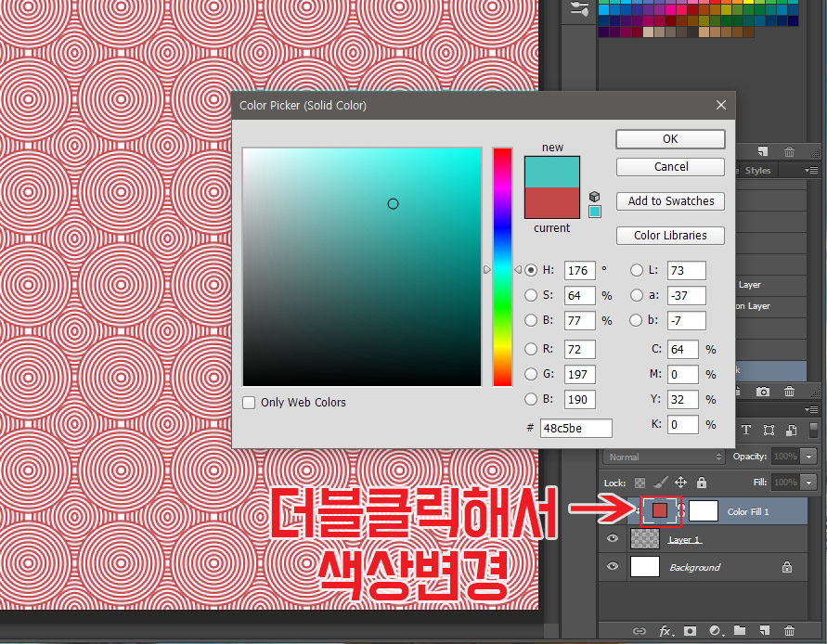Click the vertical hue slider bar

pos(503,267)
